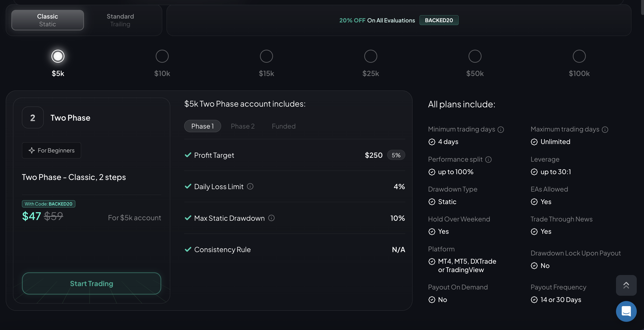Select the Classic Static plan

coord(48,20)
